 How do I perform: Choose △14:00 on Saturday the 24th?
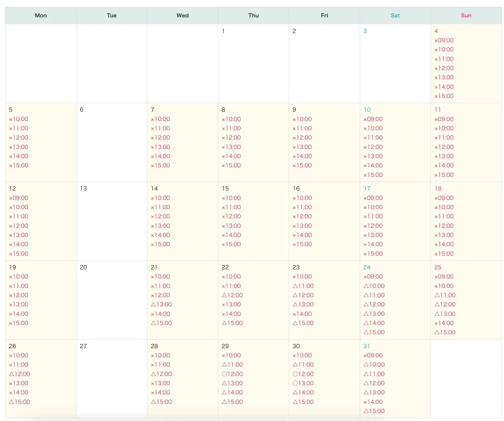tap(374, 323)
